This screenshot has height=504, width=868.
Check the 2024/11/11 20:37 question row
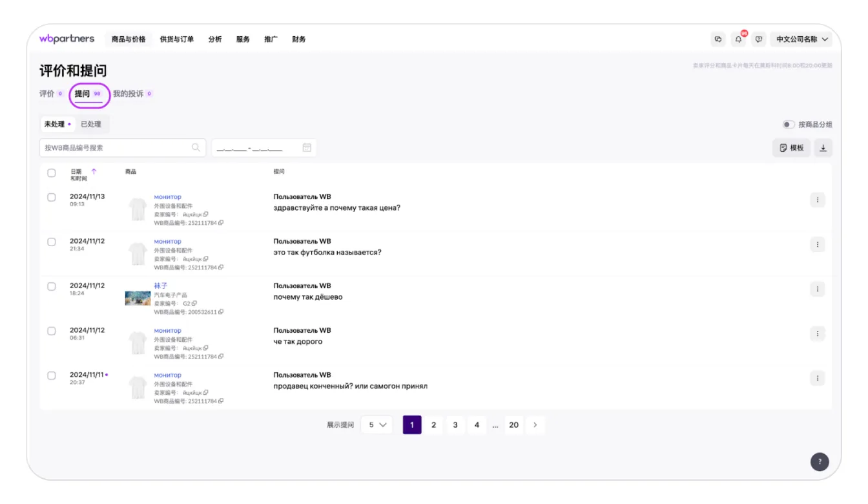52,375
